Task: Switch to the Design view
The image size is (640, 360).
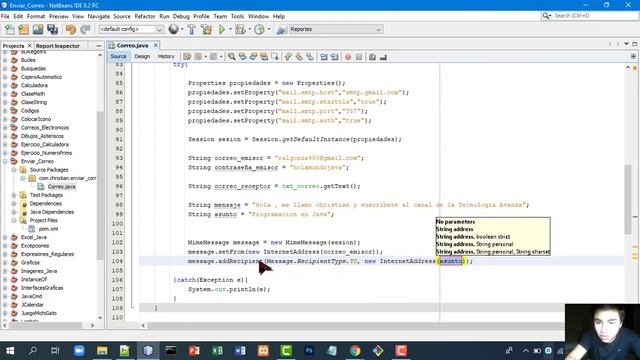Action: [x=142, y=57]
